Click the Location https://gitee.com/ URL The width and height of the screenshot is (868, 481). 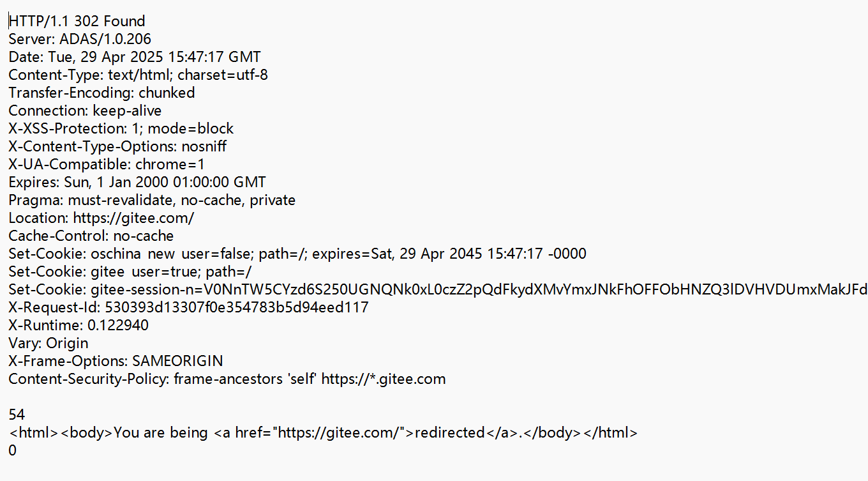pyautogui.click(x=133, y=218)
